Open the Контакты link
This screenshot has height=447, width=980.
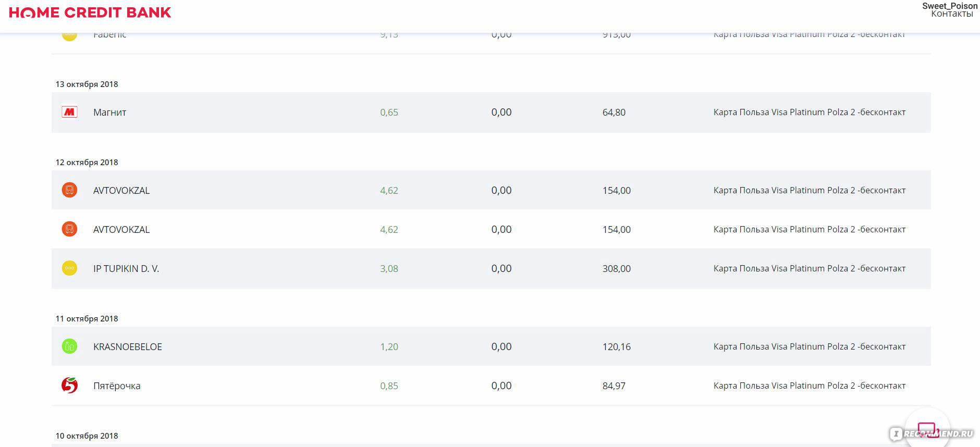coord(952,14)
